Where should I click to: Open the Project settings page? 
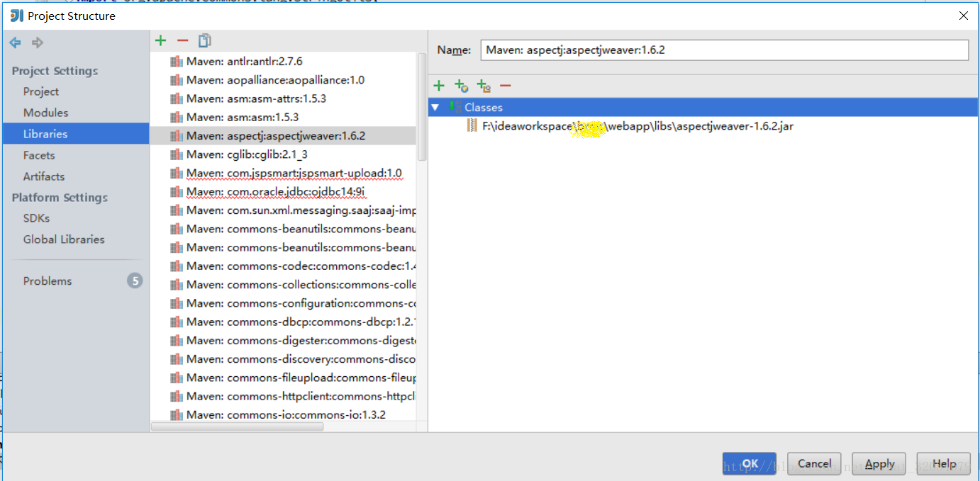pyautogui.click(x=41, y=91)
